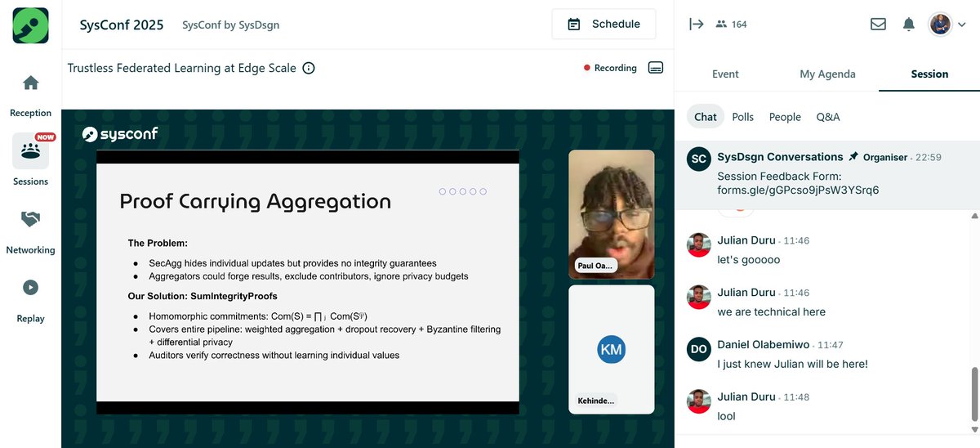Click the Organiser badge label
The width and height of the screenshot is (980, 448).
(885, 157)
